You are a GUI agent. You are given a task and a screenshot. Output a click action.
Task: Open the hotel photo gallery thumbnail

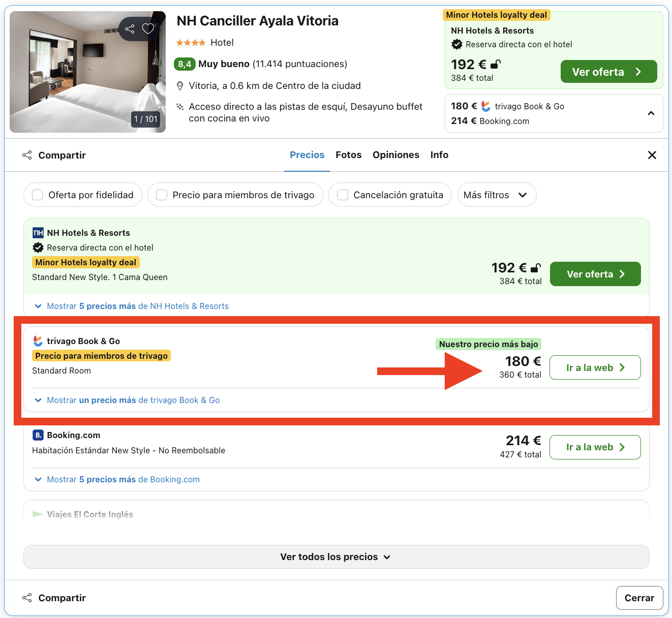click(x=87, y=72)
